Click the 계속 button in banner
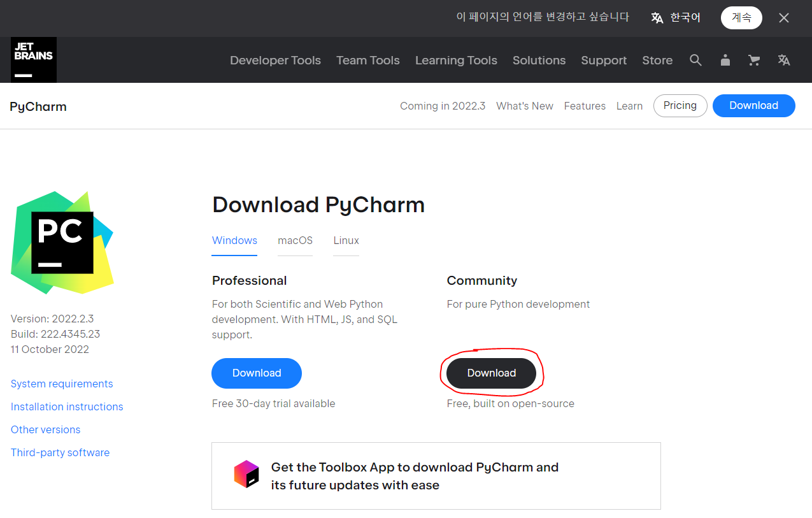Image resolution: width=812 pixels, height=518 pixels. coord(741,18)
